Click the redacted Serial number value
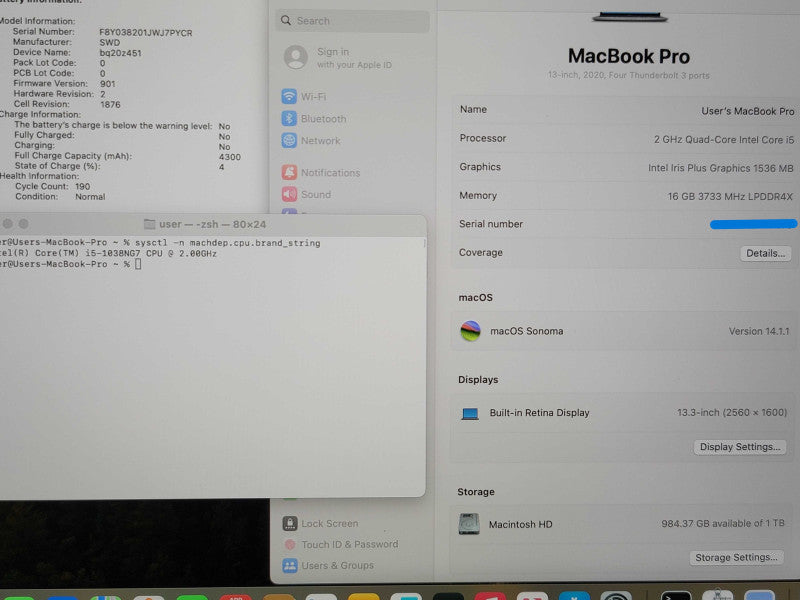 [x=753, y=224]
